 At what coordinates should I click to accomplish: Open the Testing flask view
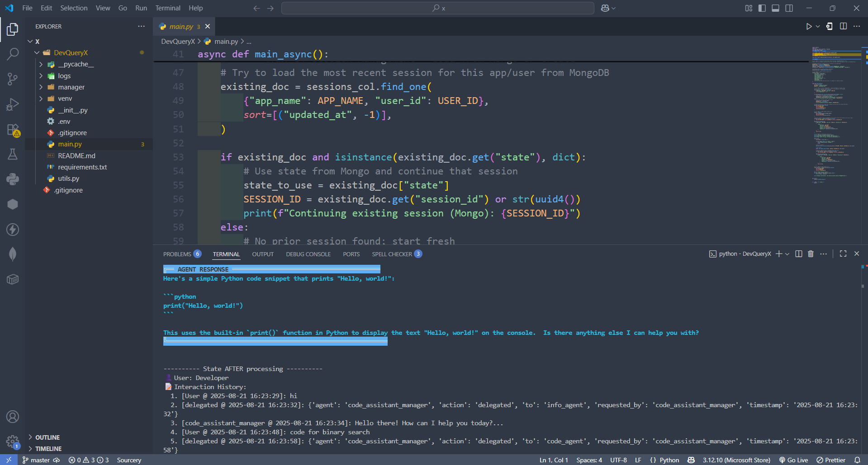click(13, 155)
